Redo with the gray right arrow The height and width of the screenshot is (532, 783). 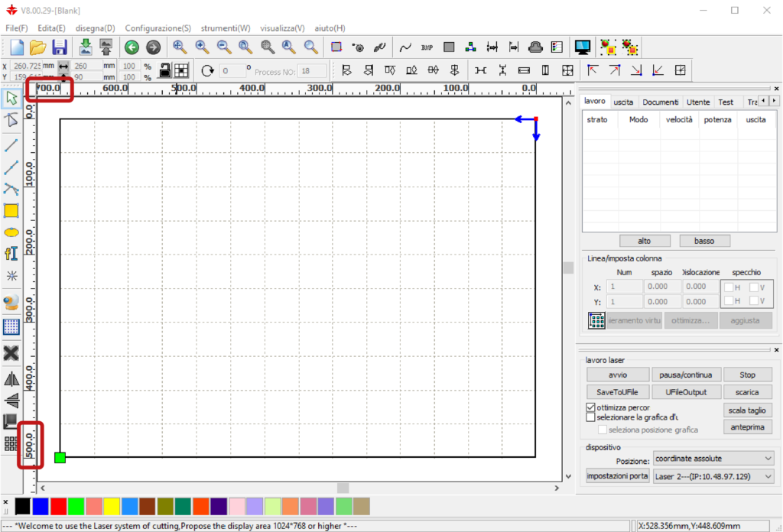(153, 47)
